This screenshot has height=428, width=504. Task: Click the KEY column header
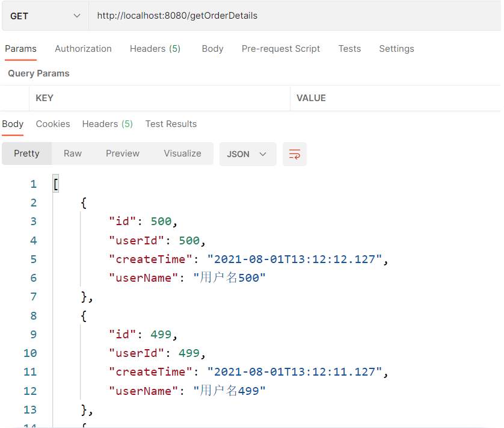[x=45, y=98]
